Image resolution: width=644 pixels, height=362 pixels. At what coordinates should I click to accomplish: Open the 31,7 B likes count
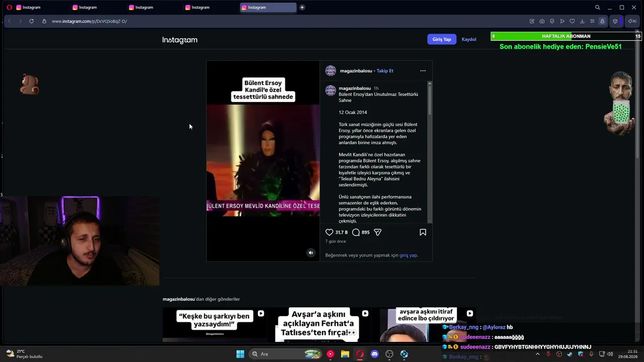[342, 232]
